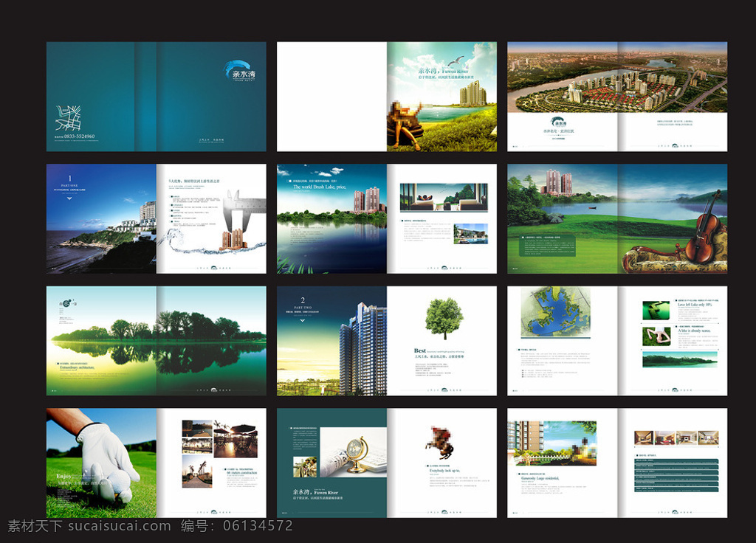Click the 亲水湾 wave logo on the teal cover
The height and width of the screenshot is (543, 756).
[240, 72]
